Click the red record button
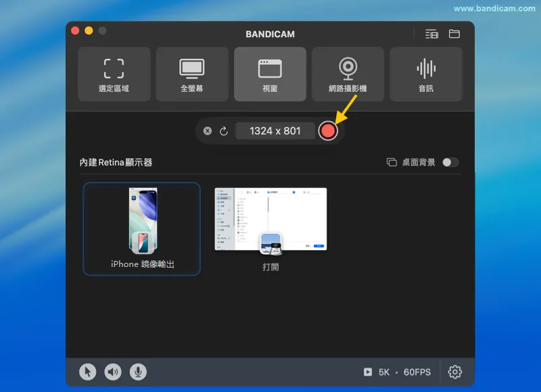The image size is (541, 392). (328, 131)
